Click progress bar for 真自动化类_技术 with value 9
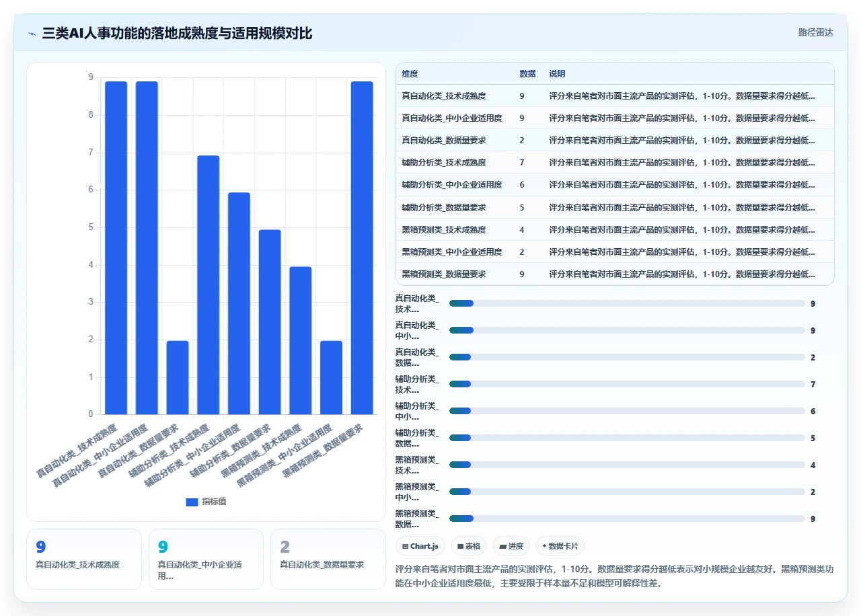Image resolution: width=861 pixels, height=616 pixels. [627, 303]
